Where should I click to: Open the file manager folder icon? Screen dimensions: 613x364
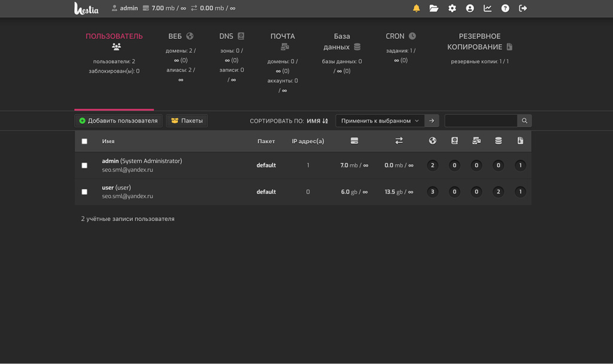coord(434,8)
